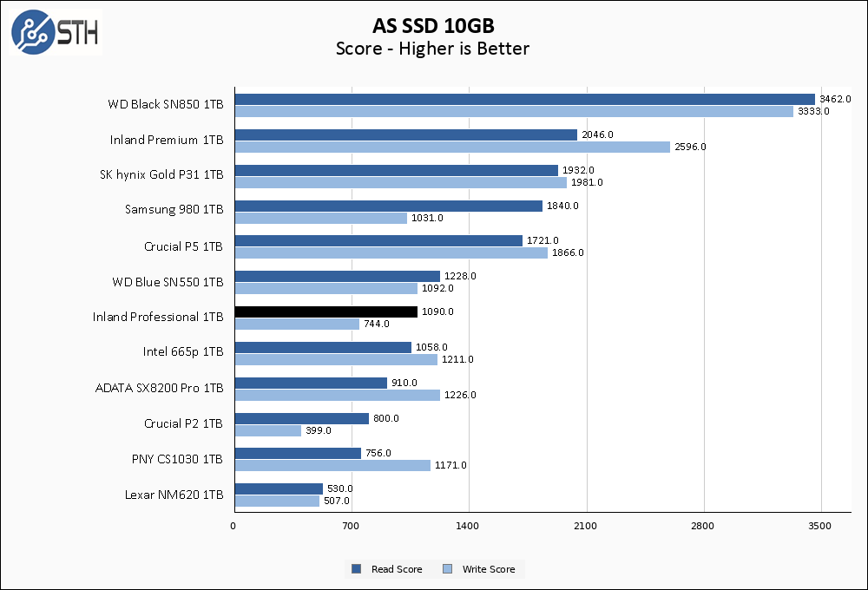
Task: Click the 1400 x-axis tick label
Action: [x=467, y=526]
